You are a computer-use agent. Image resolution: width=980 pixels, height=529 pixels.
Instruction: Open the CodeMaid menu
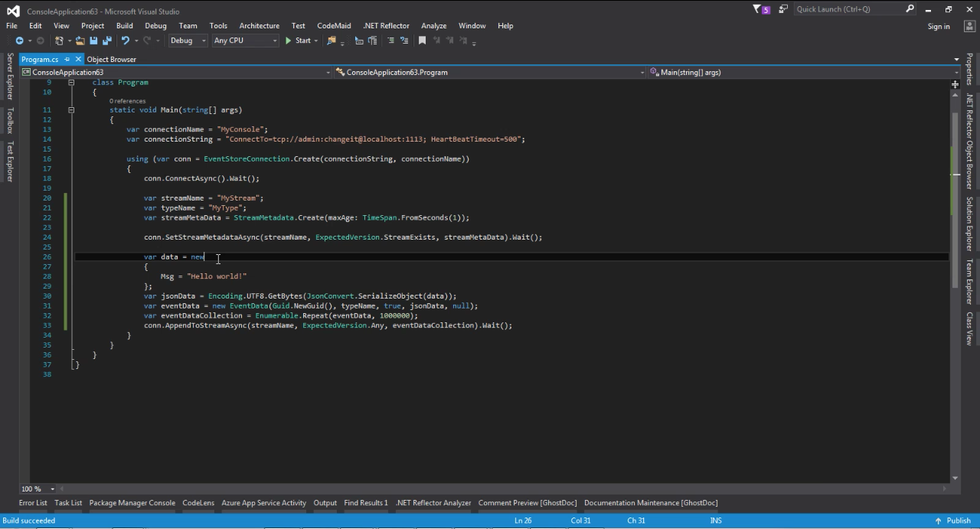coord(334,25)
